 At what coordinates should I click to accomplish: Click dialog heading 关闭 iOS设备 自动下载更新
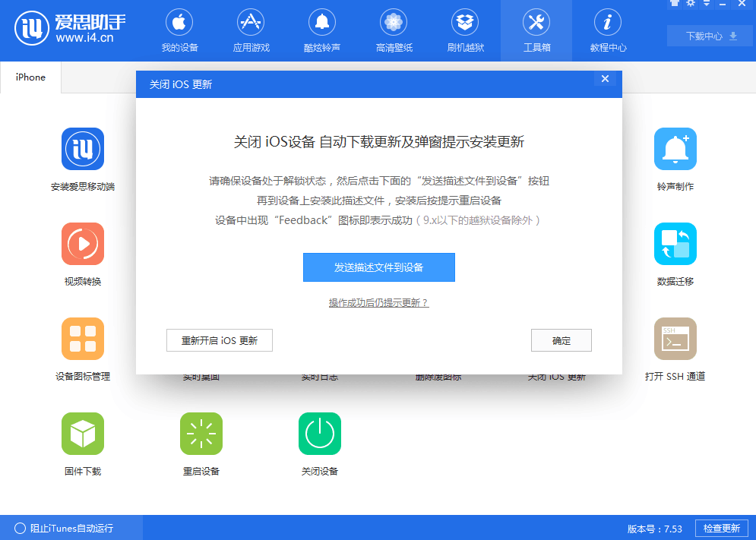coord(379,142)
